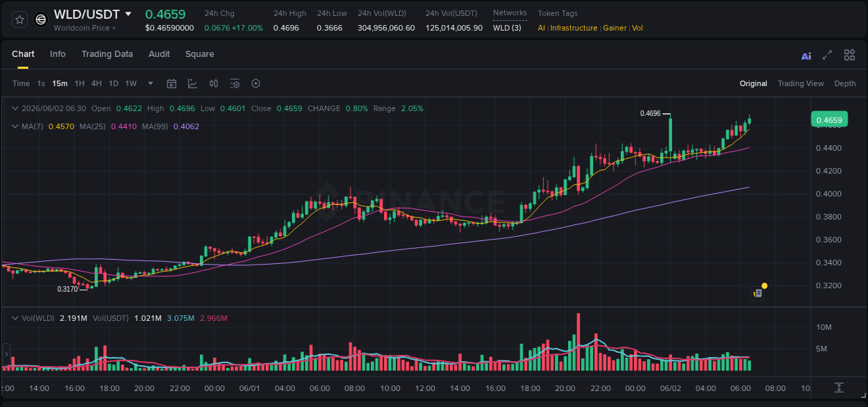Click the 24h Vol(USDT) value 125,014,005.90
Screen dimensions: 868x407
tap(454, 28)
